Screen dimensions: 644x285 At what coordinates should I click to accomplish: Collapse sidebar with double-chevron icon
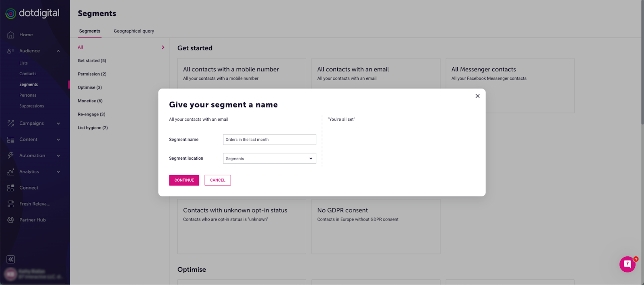click(11, 259)
